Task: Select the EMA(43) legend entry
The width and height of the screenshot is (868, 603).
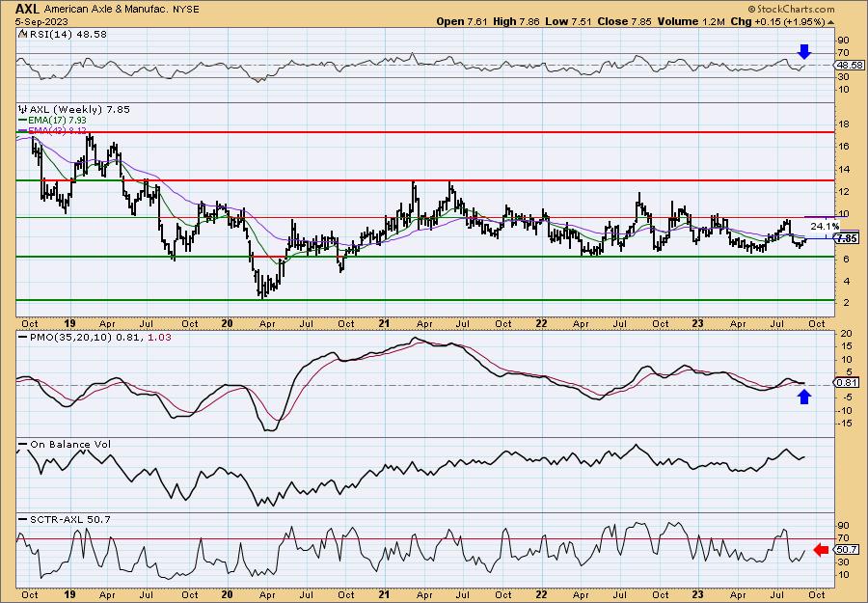Action: click(x=58, y=130)
